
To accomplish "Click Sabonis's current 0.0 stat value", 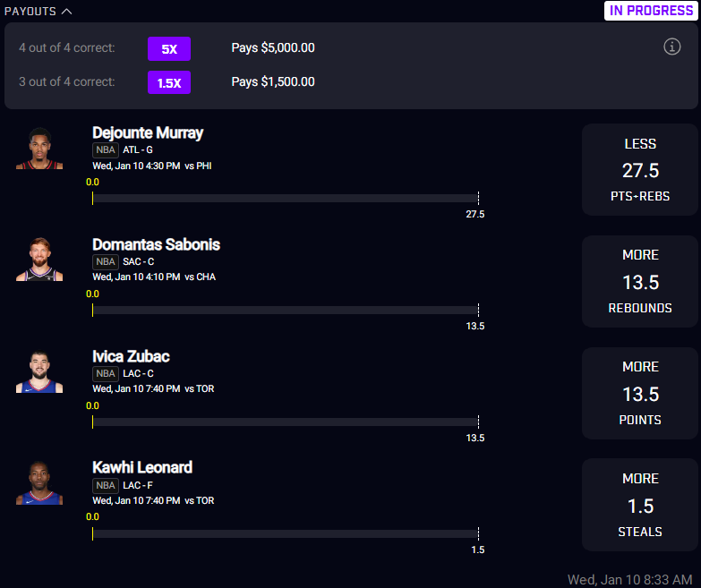I will [x=92, y=294].
